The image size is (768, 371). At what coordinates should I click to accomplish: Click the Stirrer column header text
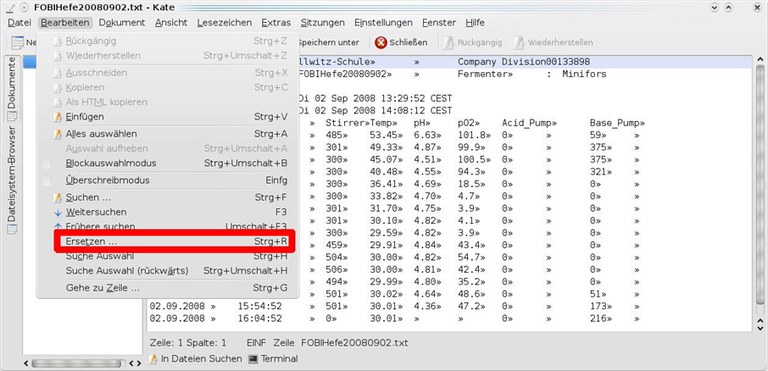point(345,123)
